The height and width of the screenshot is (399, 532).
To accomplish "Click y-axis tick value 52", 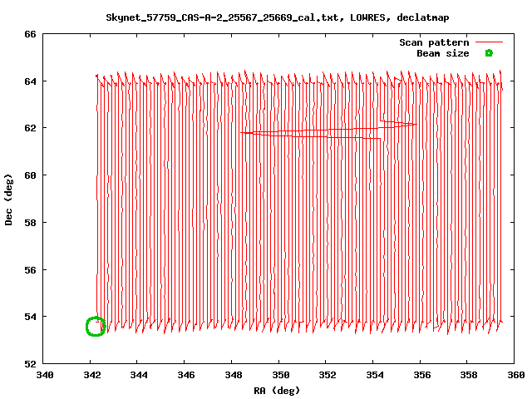I will click(x=30, y=364).
